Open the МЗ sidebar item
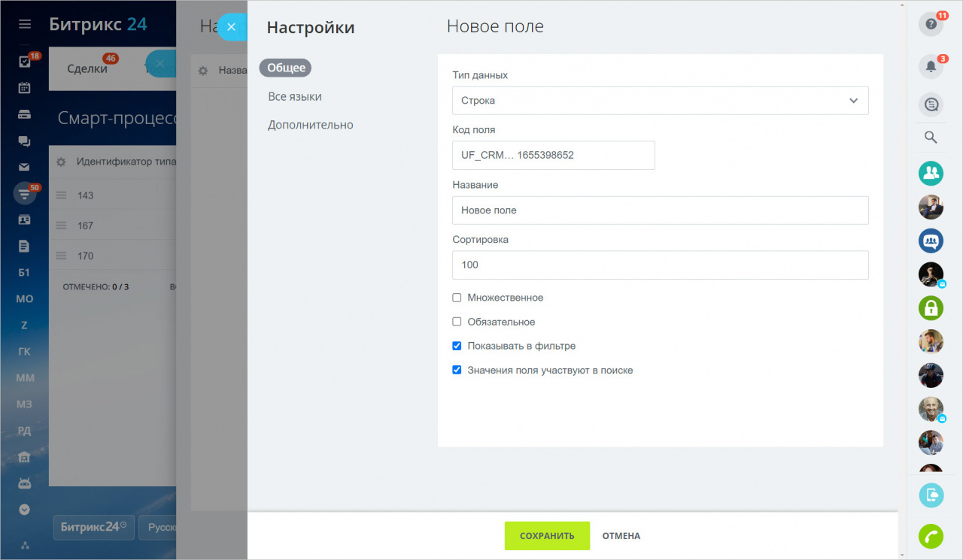963x560 pixels. click(x=25, y=404)
